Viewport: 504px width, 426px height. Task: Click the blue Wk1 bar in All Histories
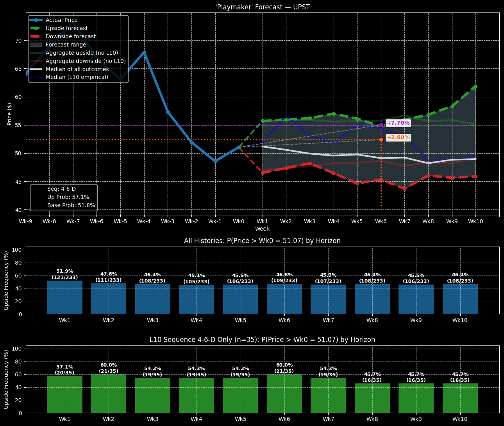(65, 297)
